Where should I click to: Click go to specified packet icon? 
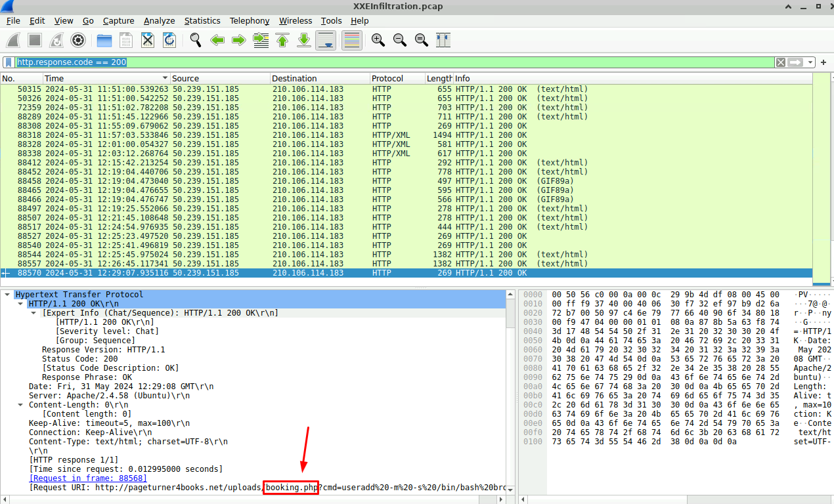pos(261,40)
